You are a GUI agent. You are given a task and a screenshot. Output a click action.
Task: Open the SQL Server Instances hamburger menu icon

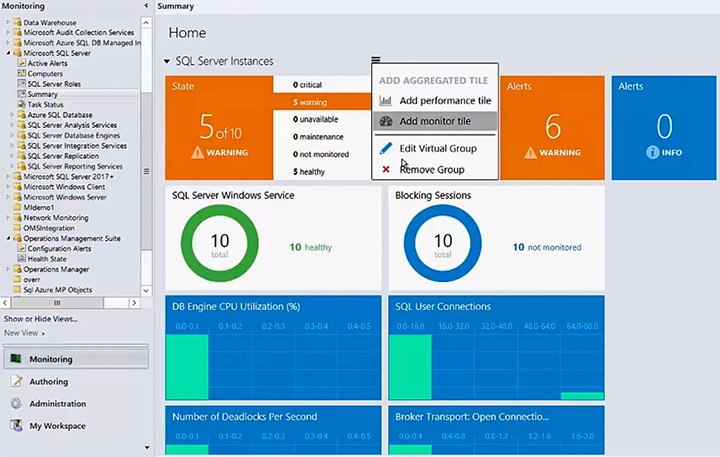tap(376, 60)
